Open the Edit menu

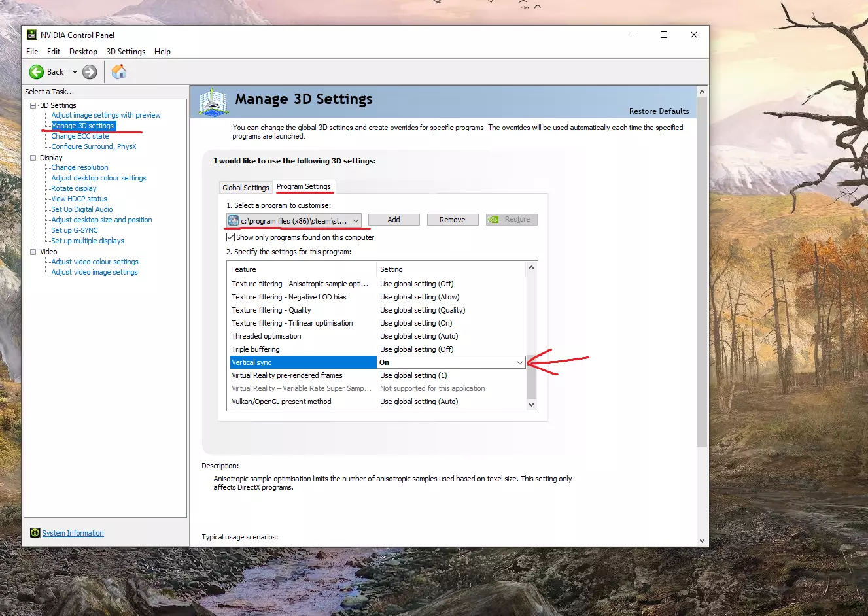54,52
